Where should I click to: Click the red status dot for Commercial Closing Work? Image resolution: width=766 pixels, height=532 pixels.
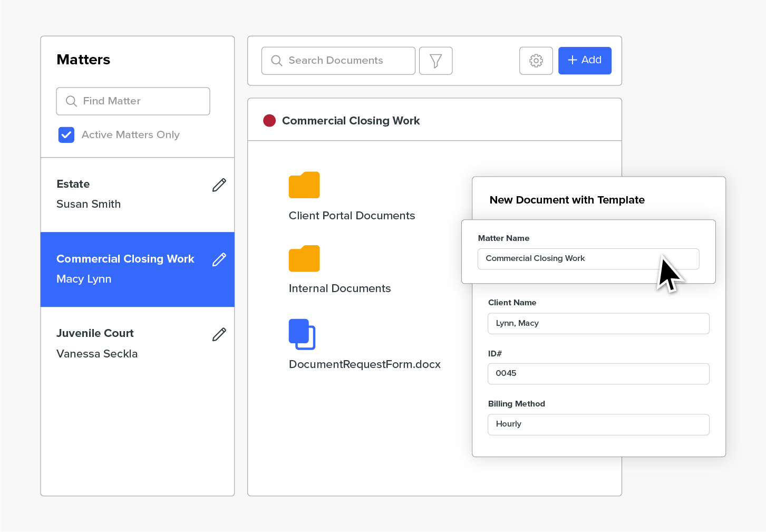(x=269, y=120)
